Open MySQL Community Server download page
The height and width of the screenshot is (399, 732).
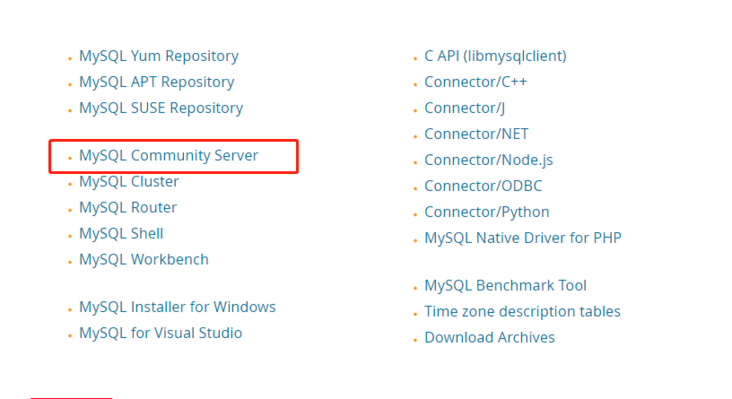coord(169,156)
